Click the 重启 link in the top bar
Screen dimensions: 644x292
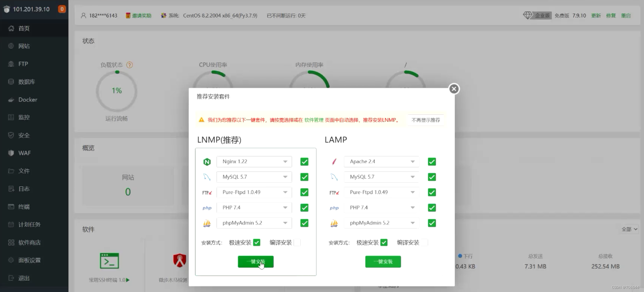tap(626, 16)
